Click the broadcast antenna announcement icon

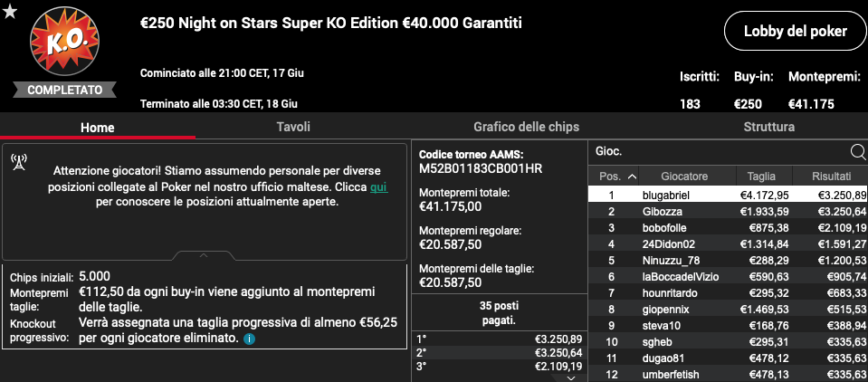pos(19,162)
